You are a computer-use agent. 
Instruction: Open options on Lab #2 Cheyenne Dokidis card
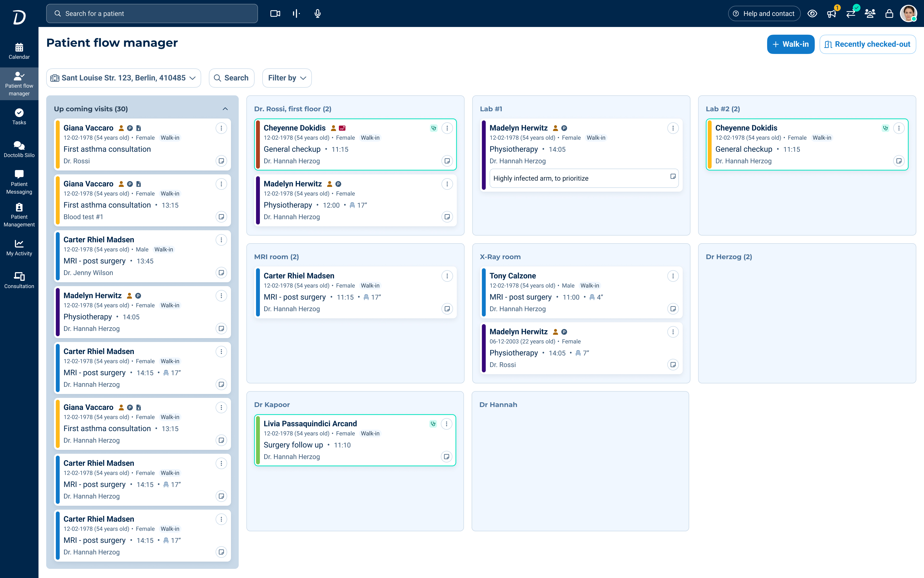tap(899, 128)
